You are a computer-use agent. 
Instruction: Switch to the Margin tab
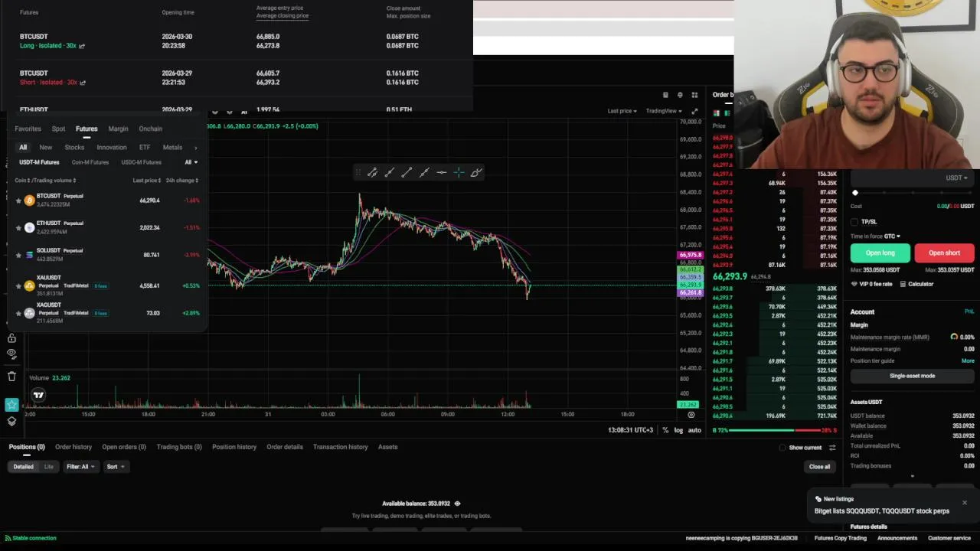118,129
